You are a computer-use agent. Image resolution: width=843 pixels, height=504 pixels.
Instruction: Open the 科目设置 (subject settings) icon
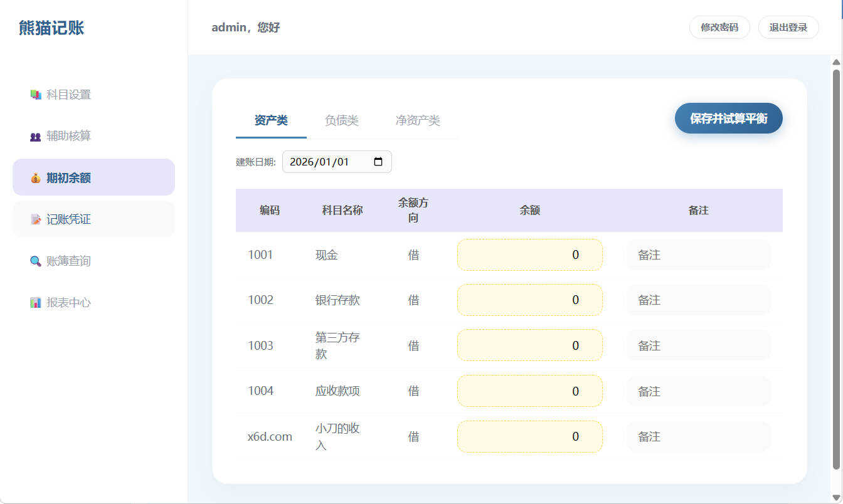point(36,93)
